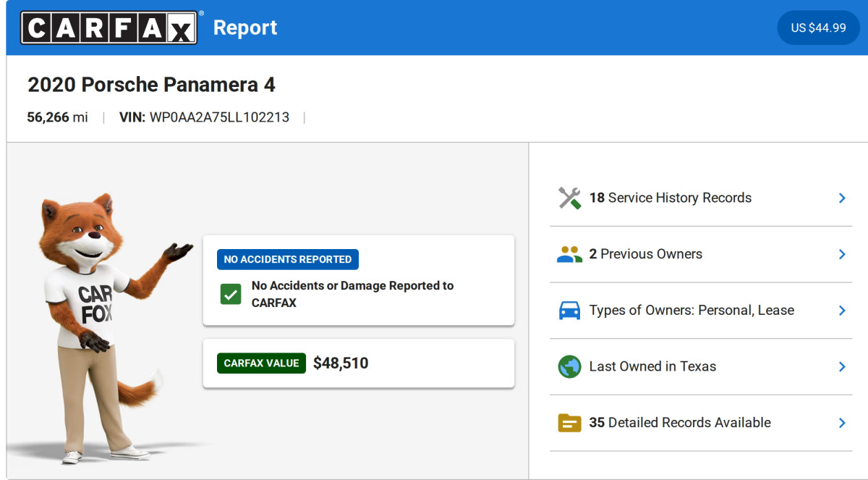Open 2 Previous Owners details
Viewport: 868px width, 480px height.
point(701,254)
